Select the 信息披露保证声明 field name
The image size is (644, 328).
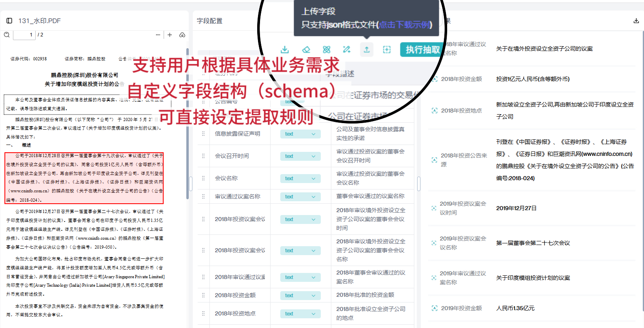point(238,134)
